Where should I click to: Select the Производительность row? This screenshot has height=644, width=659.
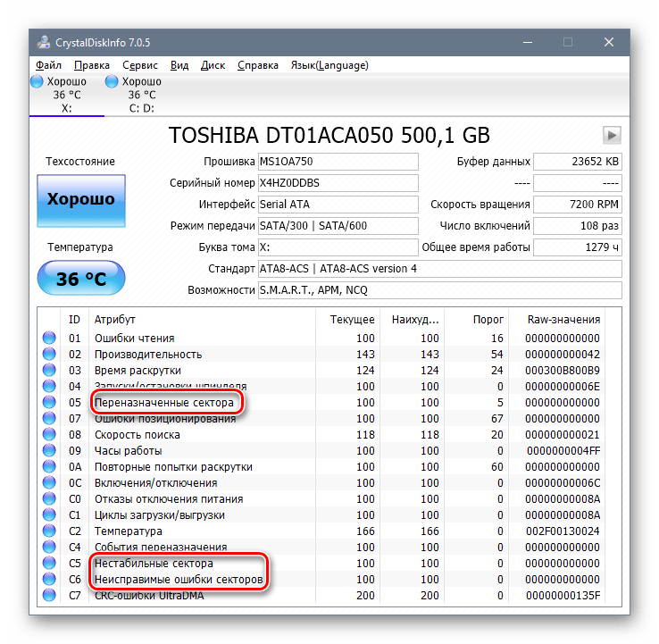tap(321, 354)
